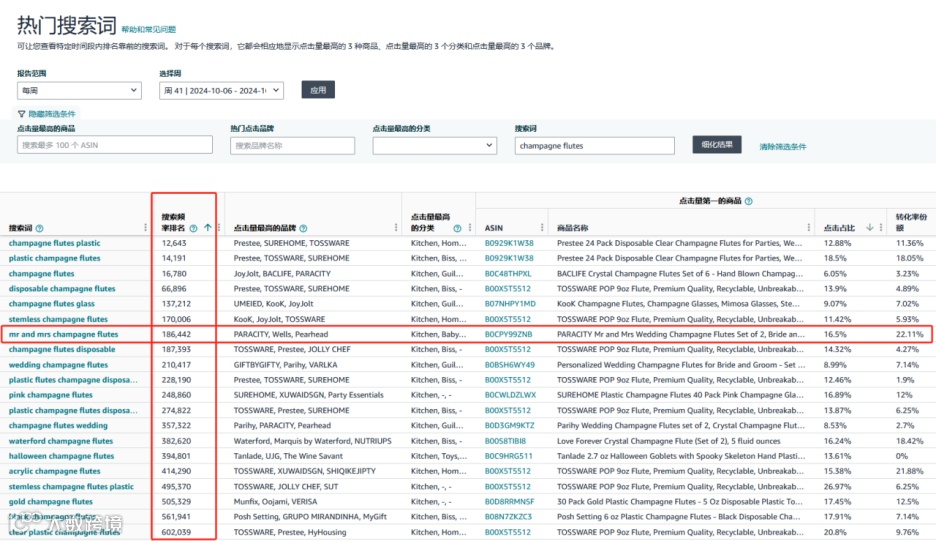Click the help icon beside 搜索频率排名 header
The image size is (936, 541).
point(193,228)
